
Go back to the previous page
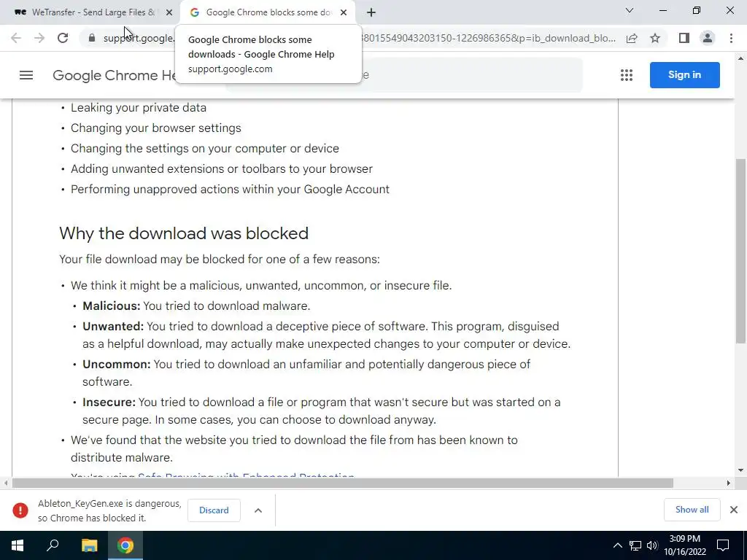(16, 38)
